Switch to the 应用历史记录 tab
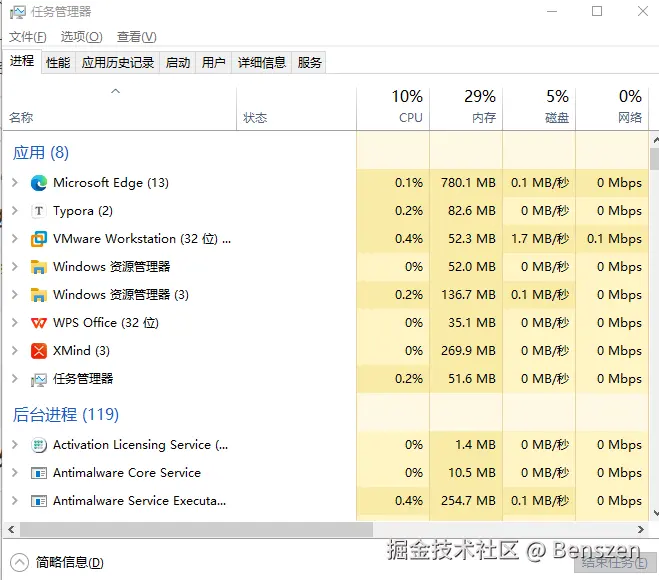Viewport: 659px width, 580px height. point(118,63)
